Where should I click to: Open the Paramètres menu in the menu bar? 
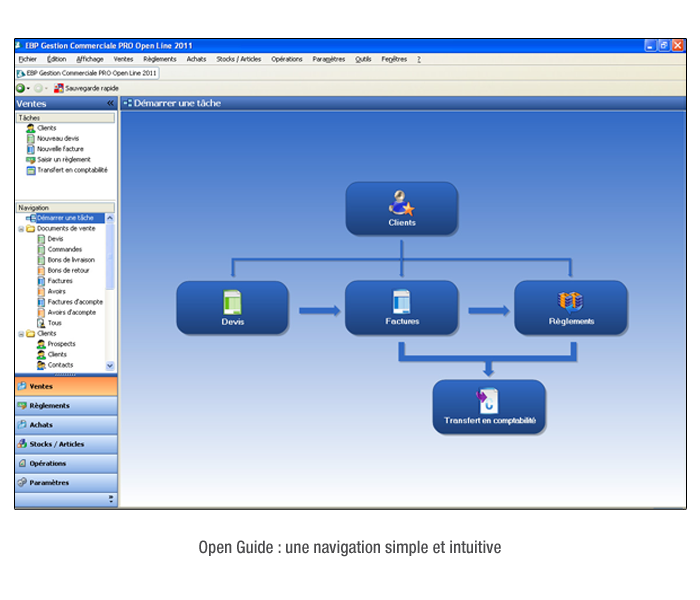(328, 59)
